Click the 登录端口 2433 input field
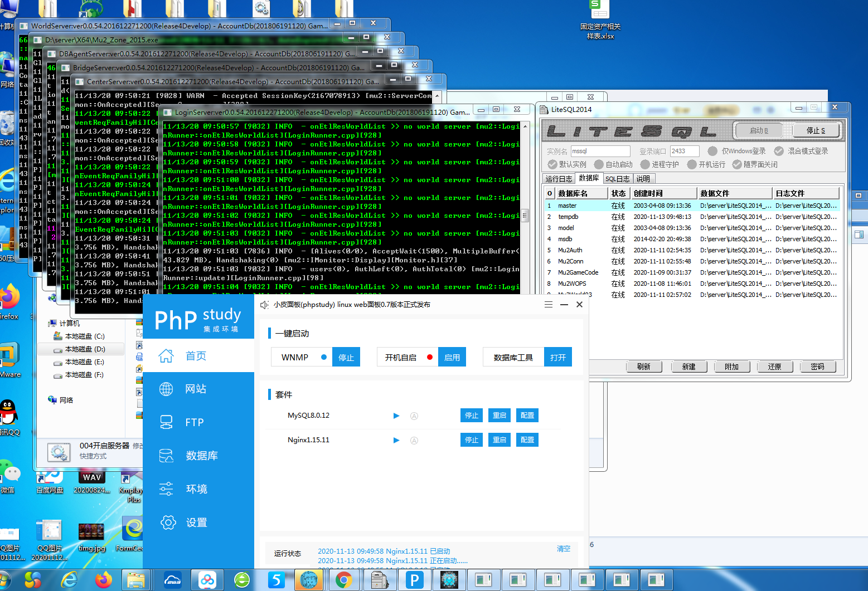 685,151
